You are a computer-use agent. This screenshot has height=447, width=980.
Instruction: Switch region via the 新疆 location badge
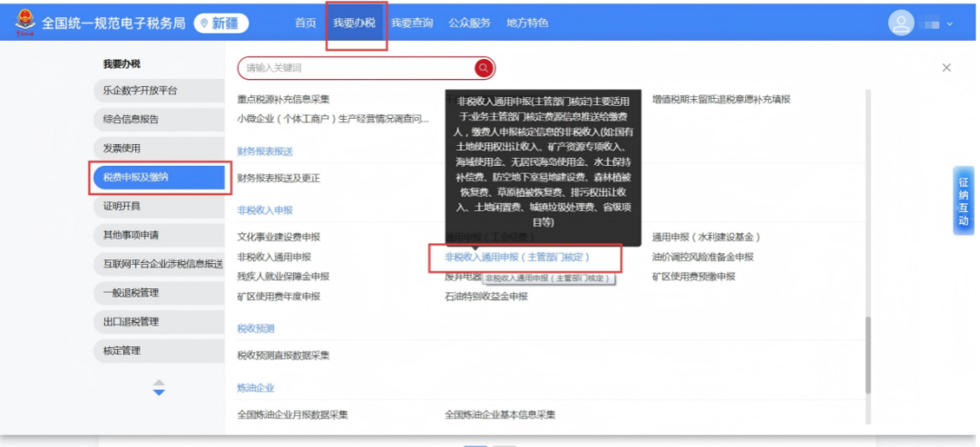[x=221, y=24]
